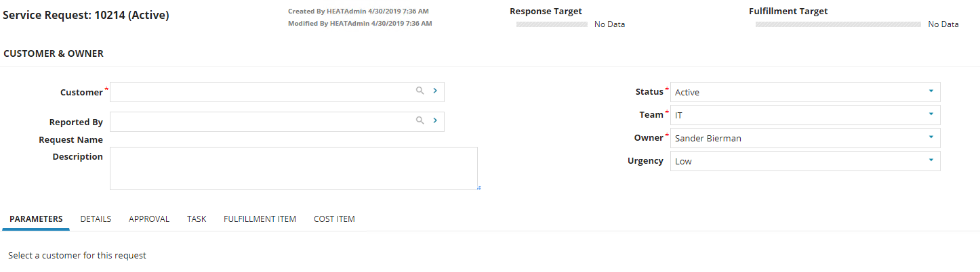The height and width of the screenshot is (272, 980).
Task: Click the Modified By HEATAdmin timestamp text
Action: click(360, 23)
